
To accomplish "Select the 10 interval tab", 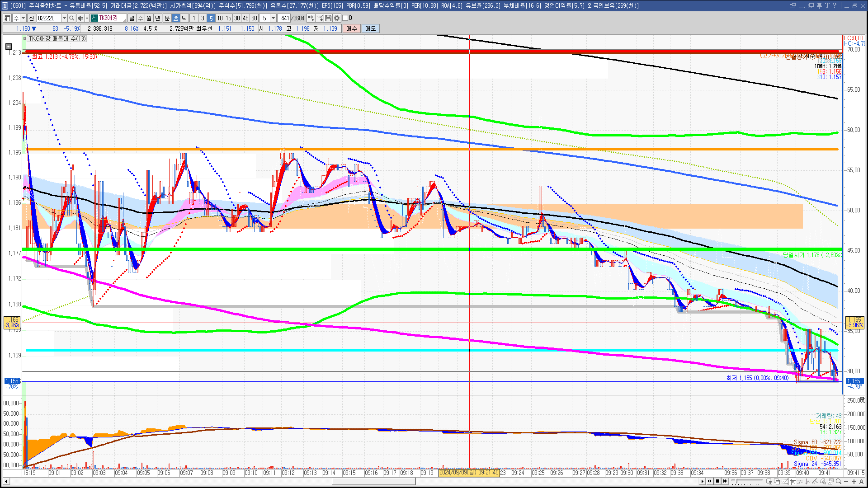I will point(220,18).
